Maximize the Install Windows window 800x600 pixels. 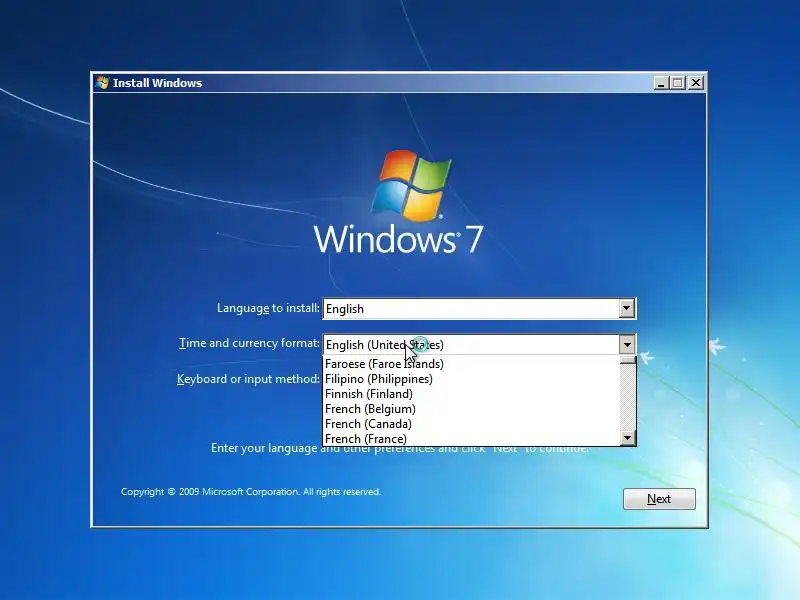tap(678, 83)
